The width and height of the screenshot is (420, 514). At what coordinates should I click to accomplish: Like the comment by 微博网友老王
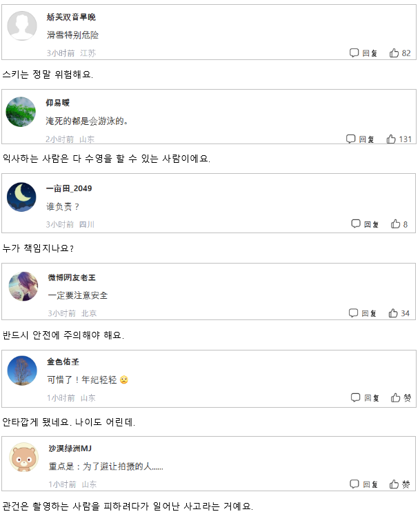click(399, 313)
